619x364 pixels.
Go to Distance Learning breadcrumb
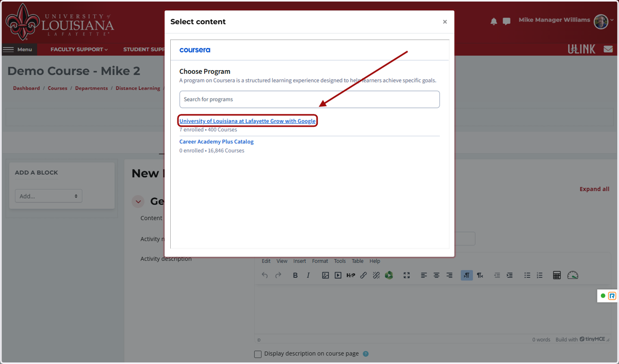coord(138,88)
